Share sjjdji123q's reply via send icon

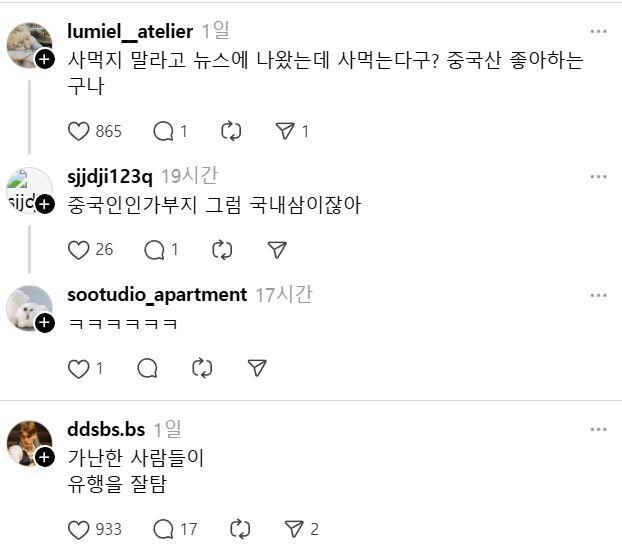pos(278,250)
